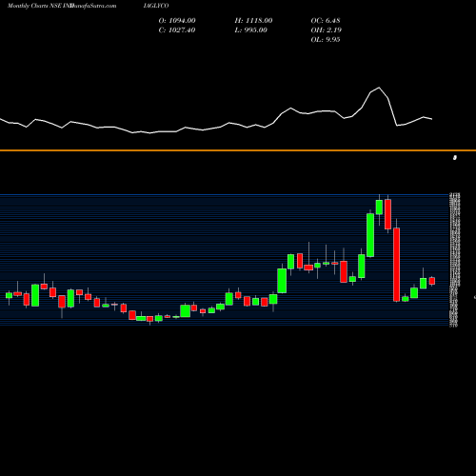Click the 'Monthly Charts NSE' title text
476x476 pixels.
coord(34,6)
